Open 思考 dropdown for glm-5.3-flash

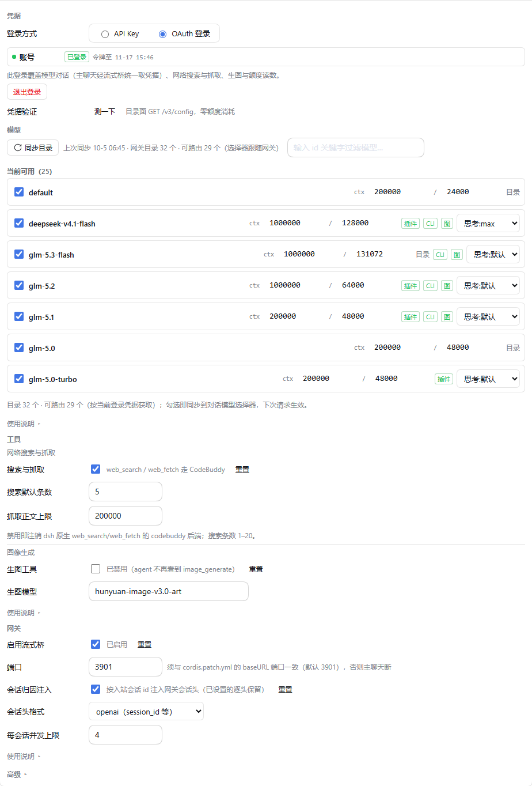(493, 255)
